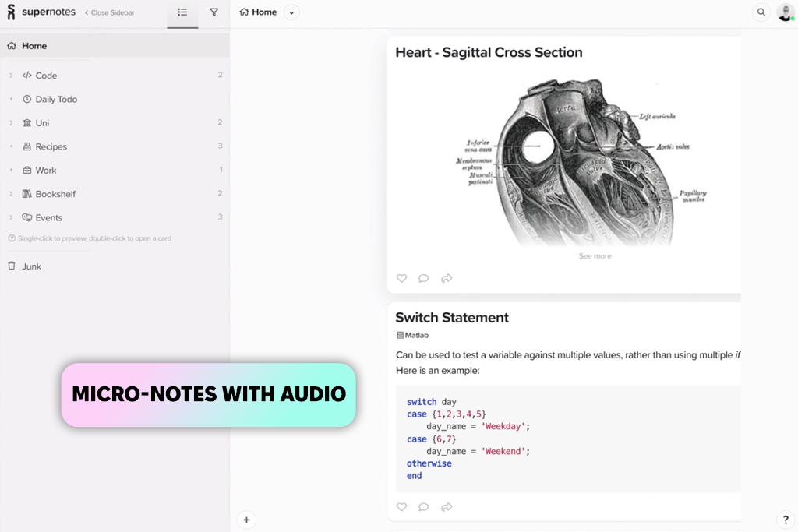Click the clock icon beside Daily Todo
This screenshot has width=798, height=532.
[x=27, y=99]
